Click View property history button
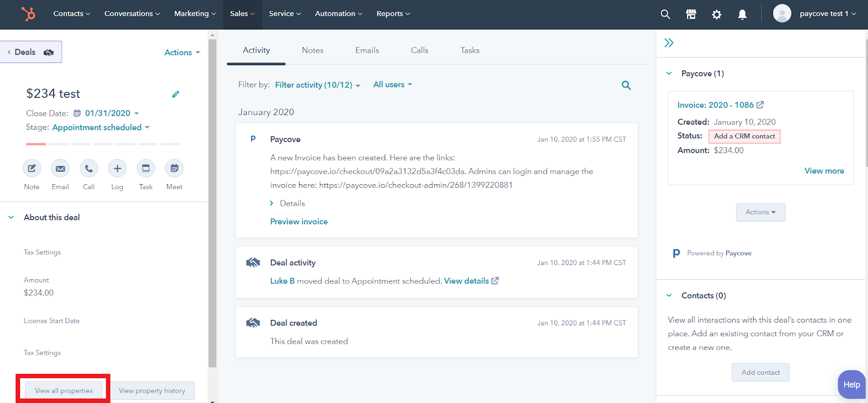Viewport: 868px width, 403px height. tap(152, 391)
